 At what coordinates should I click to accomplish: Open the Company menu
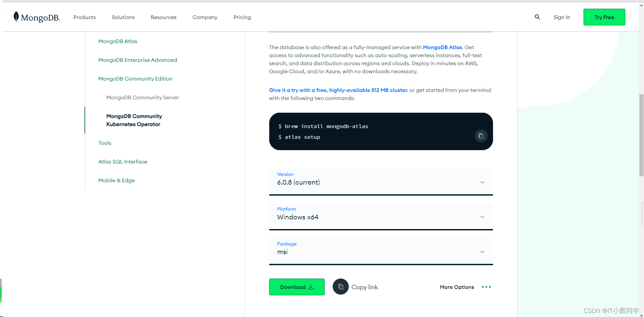pos(205,17)
